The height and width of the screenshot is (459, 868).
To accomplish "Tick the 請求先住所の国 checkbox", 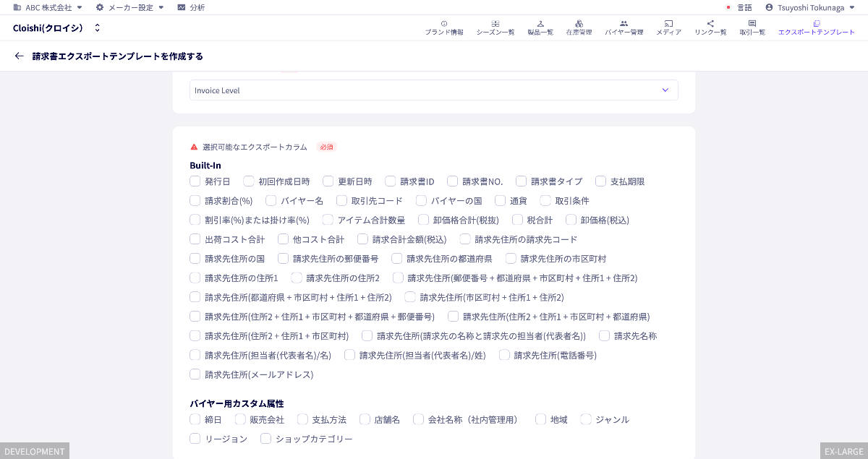I will 195,258.
